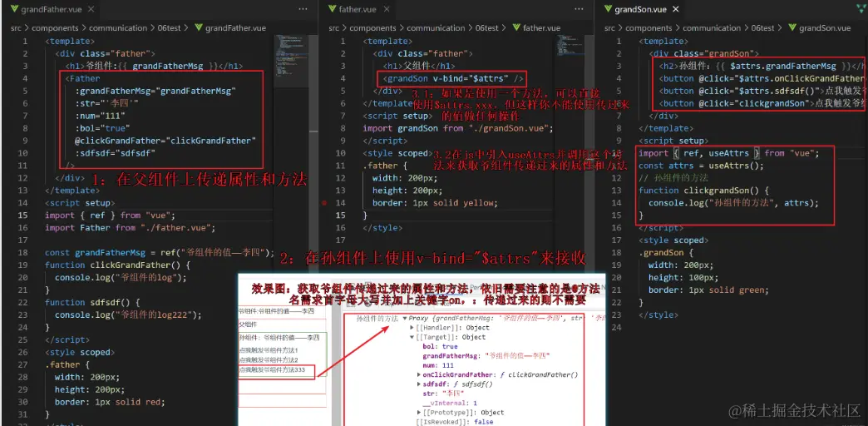This screenshot has width=868, height=426.
Task: Click the num: 111 entry in the console output
Action: (438, 365)
